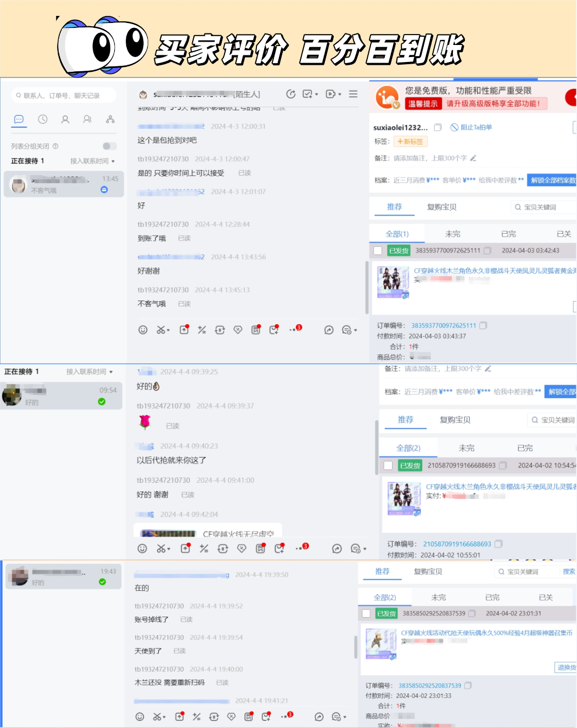Open the 复购宝贝 tab in the top order panel
Screen dimensions: 577x728
pyautogui.click(x=441, y=207)
